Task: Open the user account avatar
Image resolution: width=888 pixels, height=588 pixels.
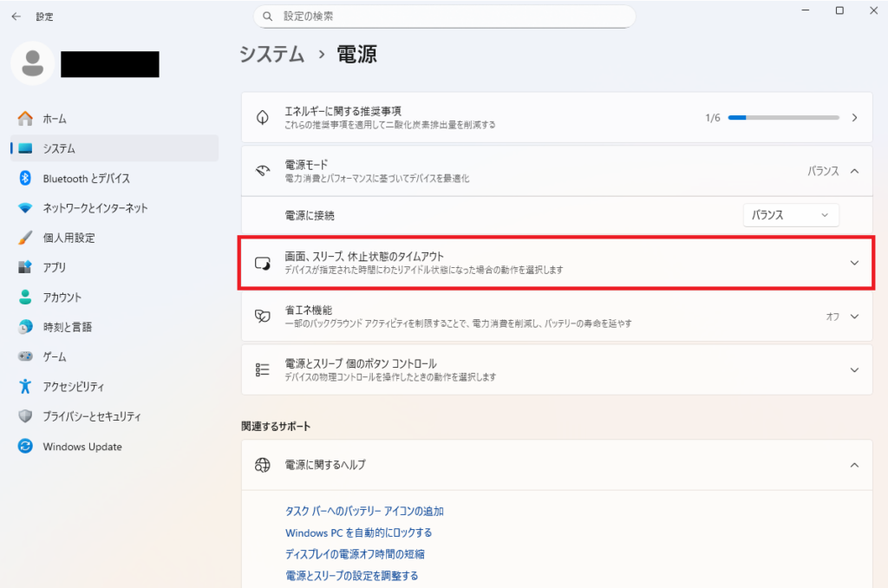Action: (32, 64)
